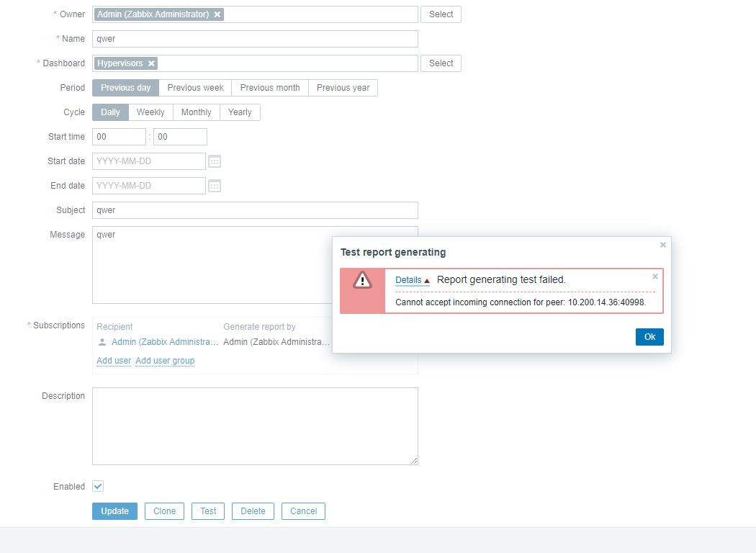The height and width of the screenshot is (553, 756).
Task: Click the Delete button
Action: coord(253,511)
